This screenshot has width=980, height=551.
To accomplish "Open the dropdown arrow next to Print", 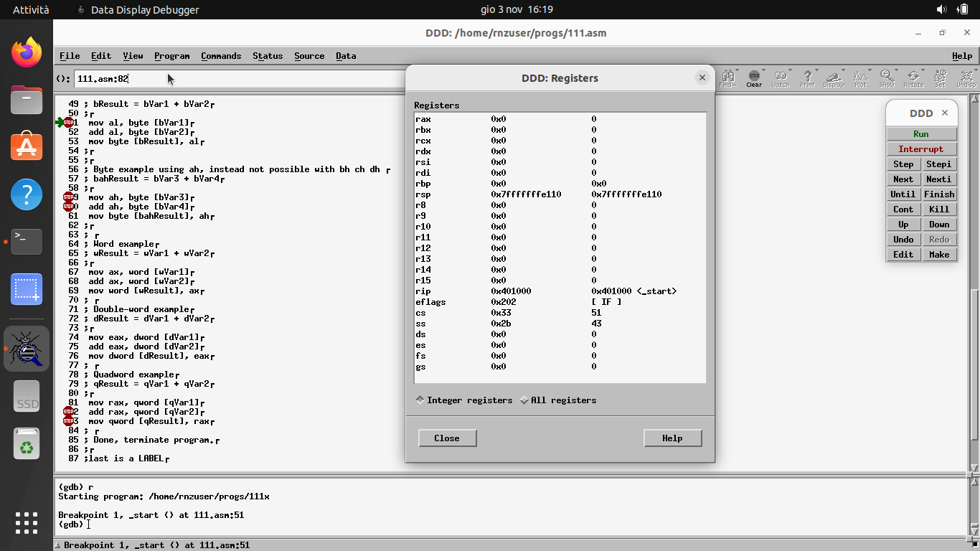I will 816,71.
